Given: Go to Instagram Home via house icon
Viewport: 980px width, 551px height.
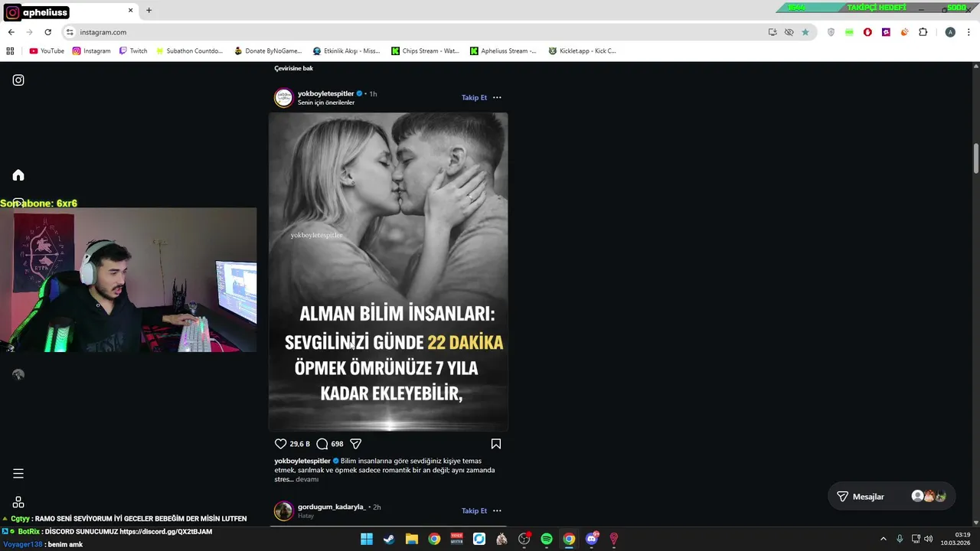Looking at the screenshot, I should pos(18,175).
